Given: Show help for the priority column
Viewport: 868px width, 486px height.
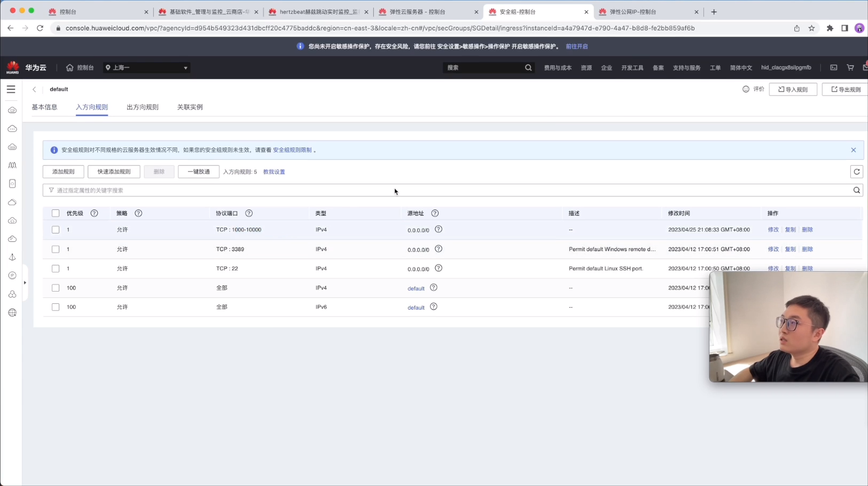Looking at the screenshot, I should (x=94, y=213).
